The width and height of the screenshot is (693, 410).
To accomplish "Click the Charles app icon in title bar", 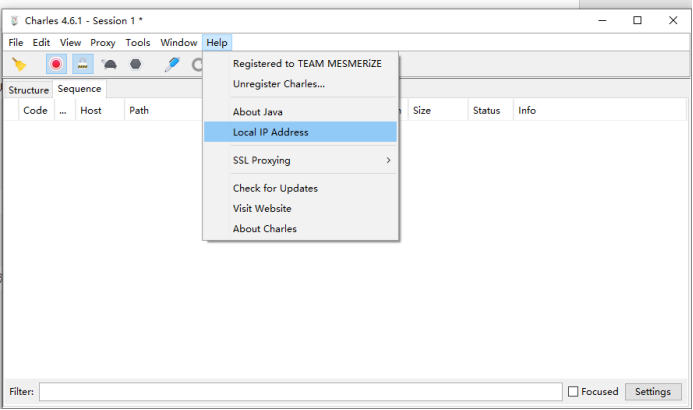I will coord(15,21).
